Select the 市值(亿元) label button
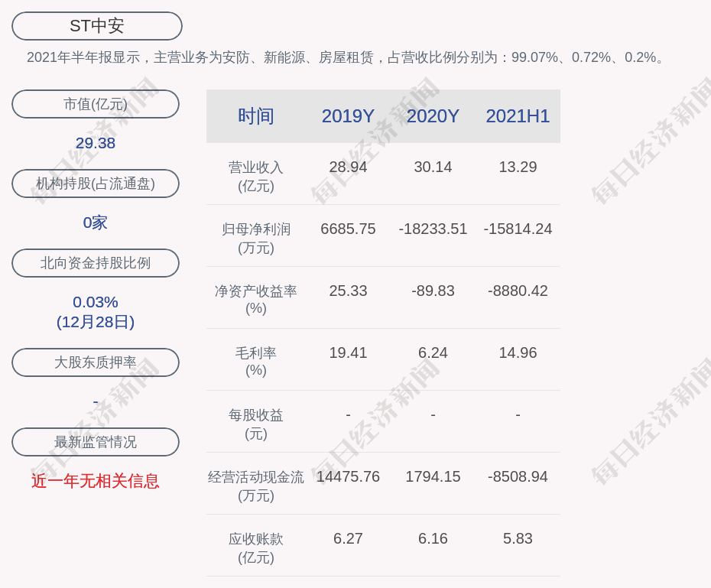711x588 pixels. click(x=96, y=104)
